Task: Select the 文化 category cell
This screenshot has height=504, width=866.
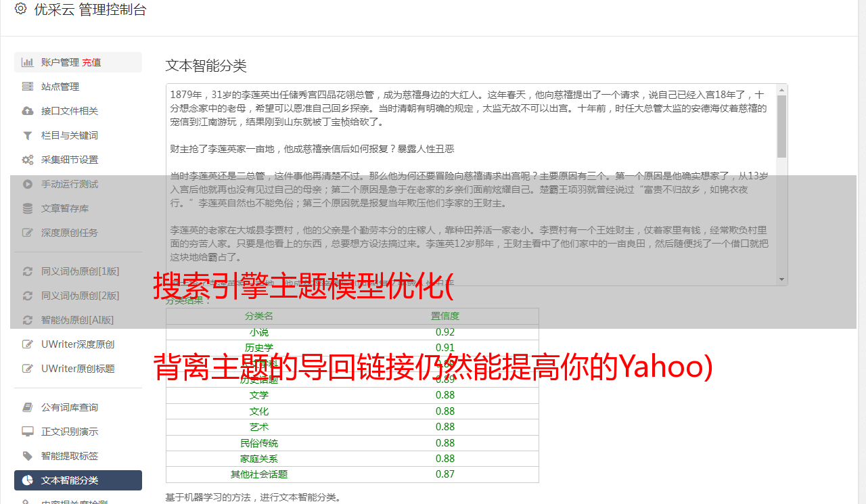Action: pos(259,411)
